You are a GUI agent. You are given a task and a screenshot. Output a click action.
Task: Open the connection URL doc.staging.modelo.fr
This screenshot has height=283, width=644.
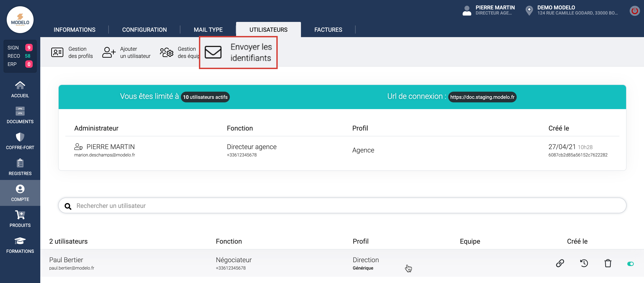point(482,97)
